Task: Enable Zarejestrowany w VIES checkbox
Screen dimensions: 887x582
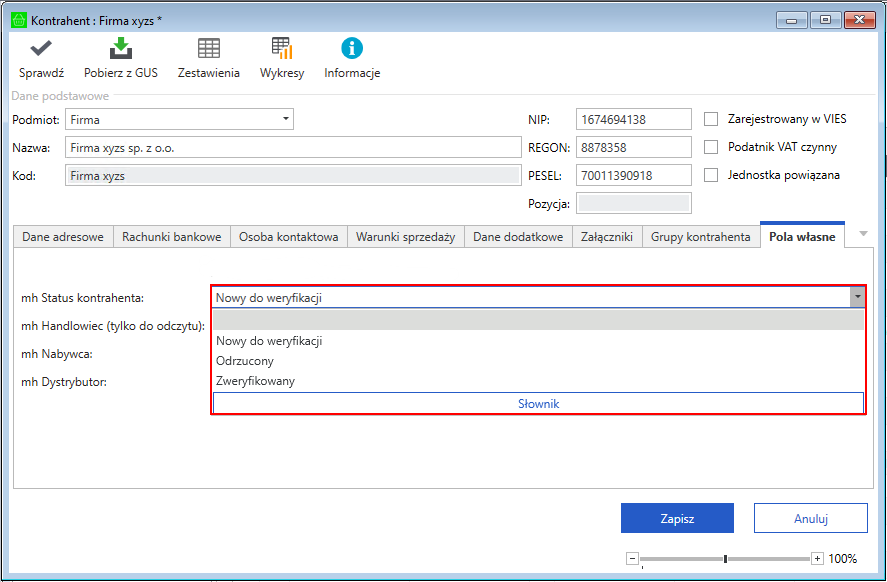Action: (712, 119)
